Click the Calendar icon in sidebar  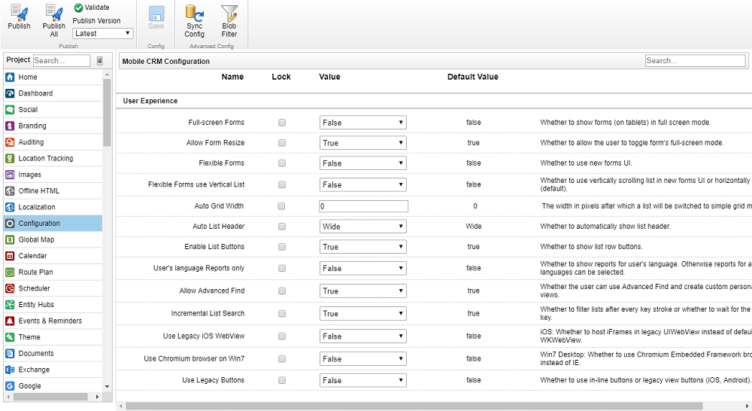point(10,256)
